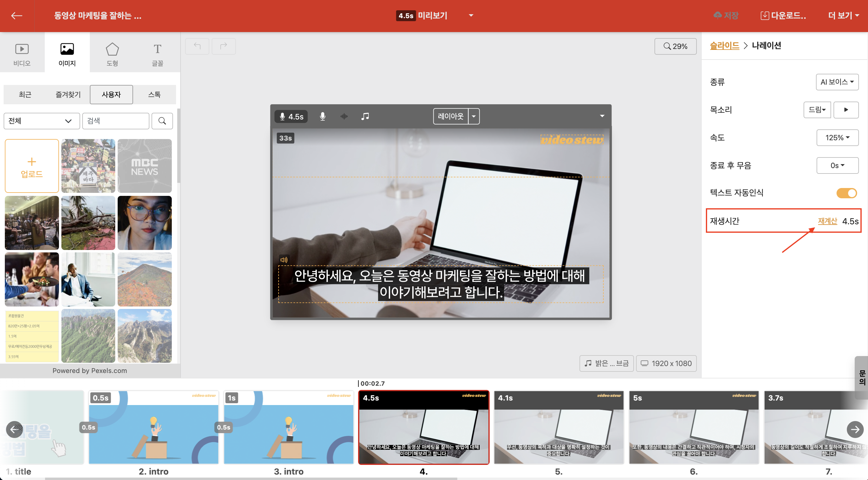868x480 pixels.
Task: Click the 업로드 upload tile
Action: (x=32, y=166)
